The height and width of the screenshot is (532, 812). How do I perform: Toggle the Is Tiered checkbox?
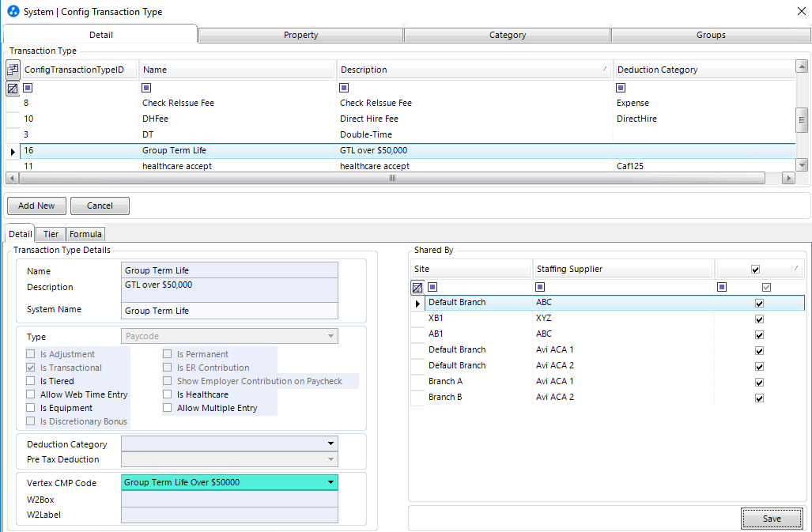[31, 381]
